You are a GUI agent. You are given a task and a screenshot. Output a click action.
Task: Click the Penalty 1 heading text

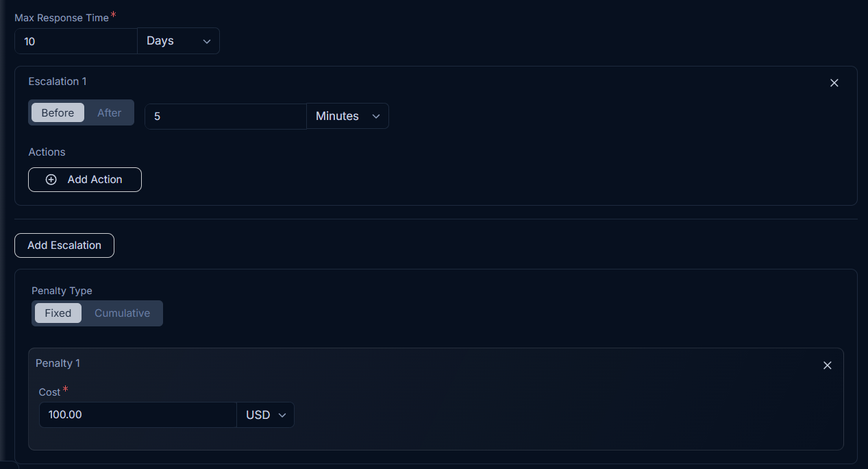pos(58,363)
